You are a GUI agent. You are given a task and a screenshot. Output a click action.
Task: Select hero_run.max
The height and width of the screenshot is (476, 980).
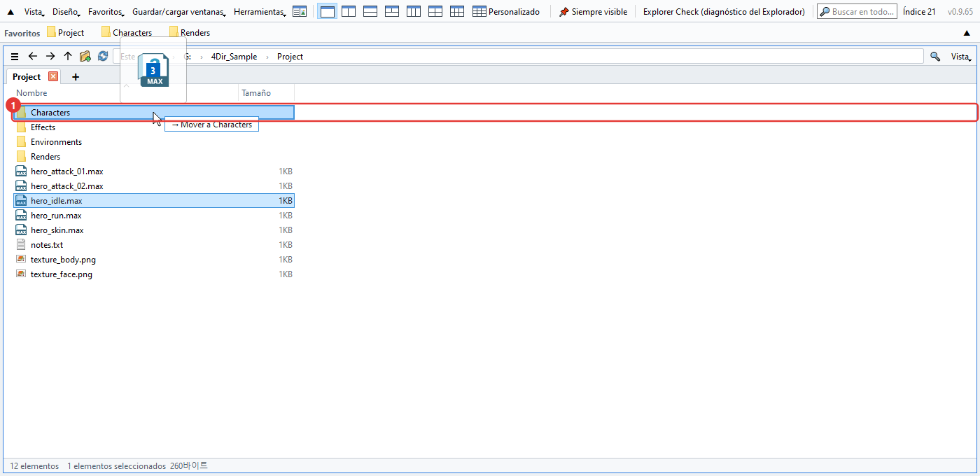coord(154,216)
